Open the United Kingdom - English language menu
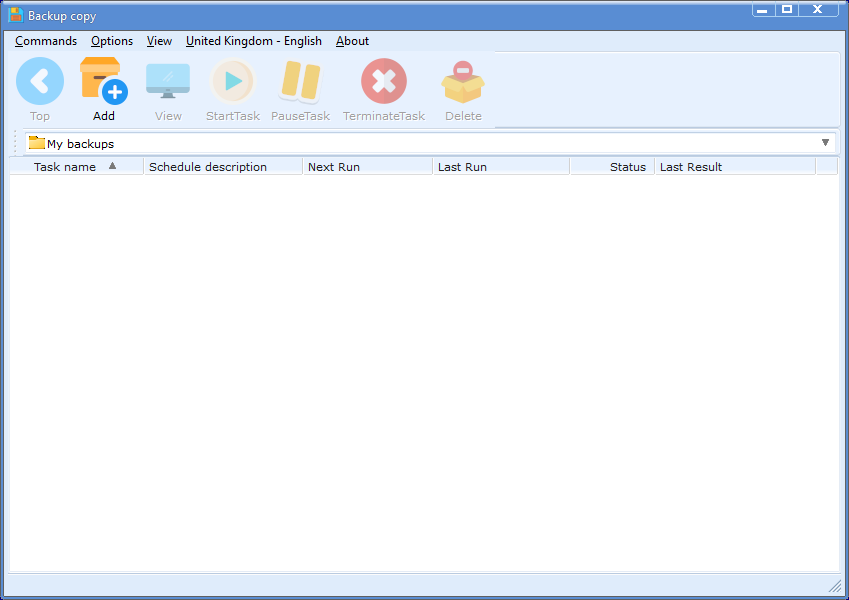 [254, 41]
